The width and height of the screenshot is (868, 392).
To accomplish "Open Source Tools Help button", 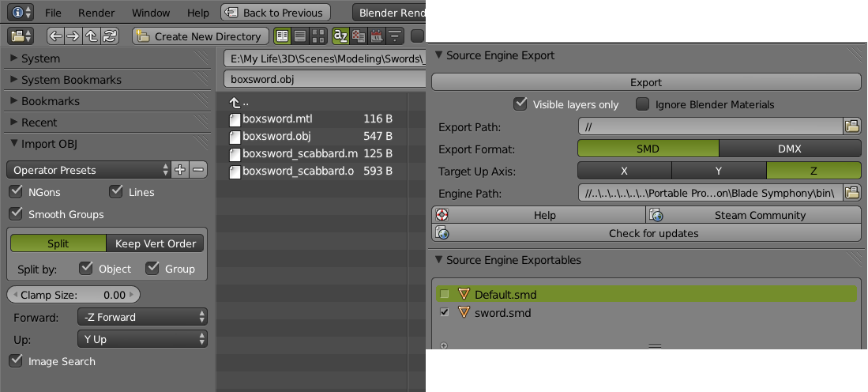I will [x=539, y=215].
